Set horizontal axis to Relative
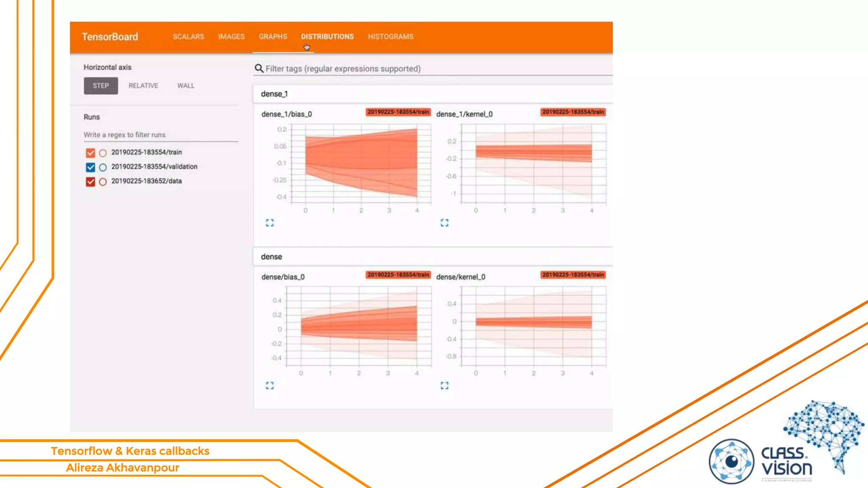The height and width of the screenshot is (488, 868). point(143,86)
